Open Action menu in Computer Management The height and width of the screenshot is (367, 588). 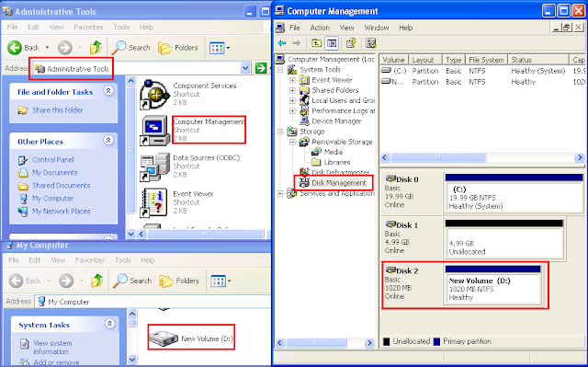click(x=320, y=28)
